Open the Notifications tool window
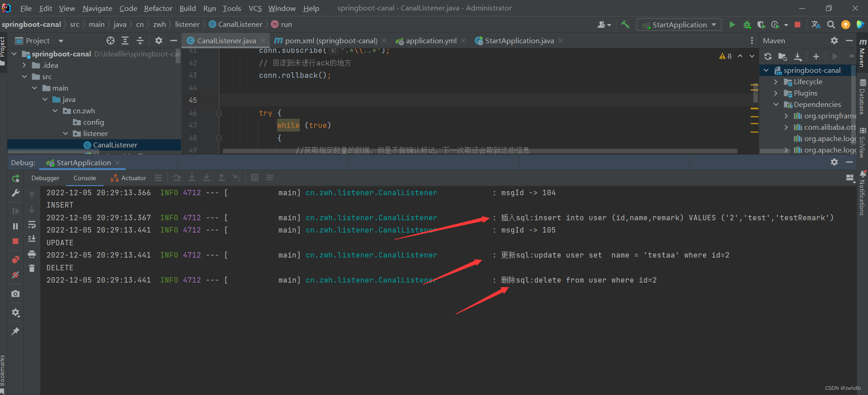 click(862, 192)
